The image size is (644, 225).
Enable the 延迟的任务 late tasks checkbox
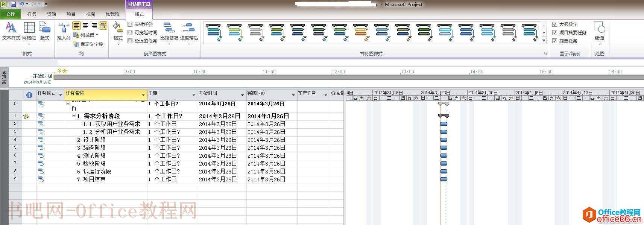tap(130, 41)
